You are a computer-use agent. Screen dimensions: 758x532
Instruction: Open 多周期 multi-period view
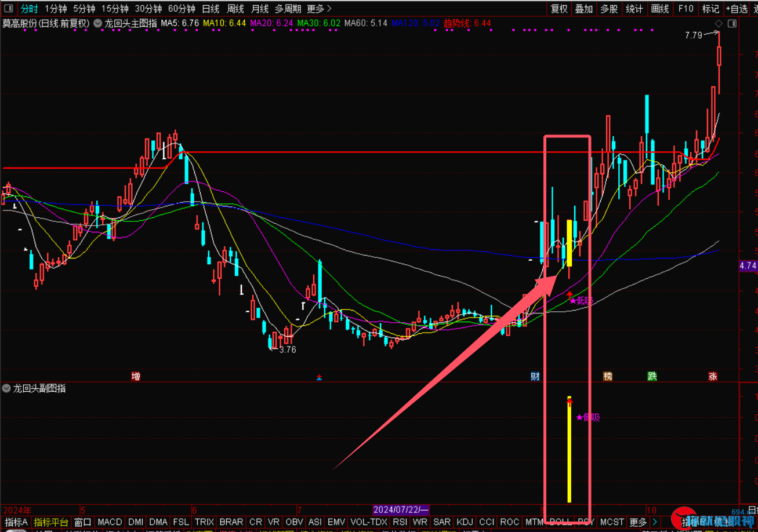tap(288, 9)
